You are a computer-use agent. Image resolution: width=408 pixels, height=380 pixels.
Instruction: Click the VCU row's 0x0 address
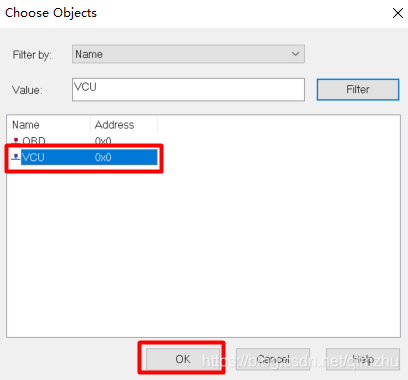(x=103, y=157)
